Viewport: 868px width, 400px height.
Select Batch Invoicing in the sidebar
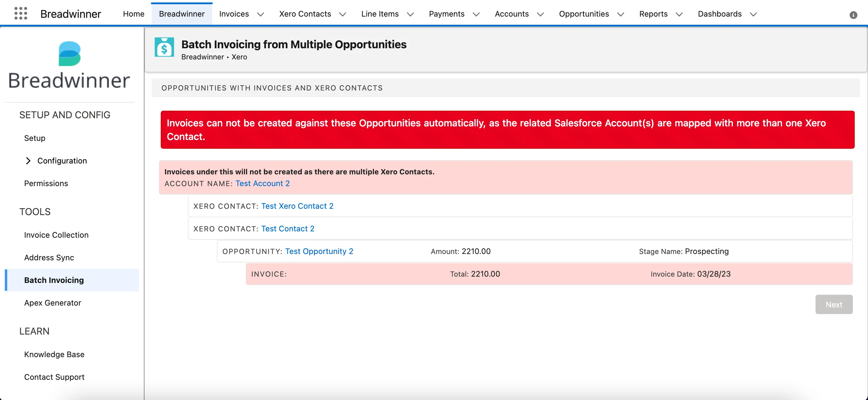click(72, 280)
